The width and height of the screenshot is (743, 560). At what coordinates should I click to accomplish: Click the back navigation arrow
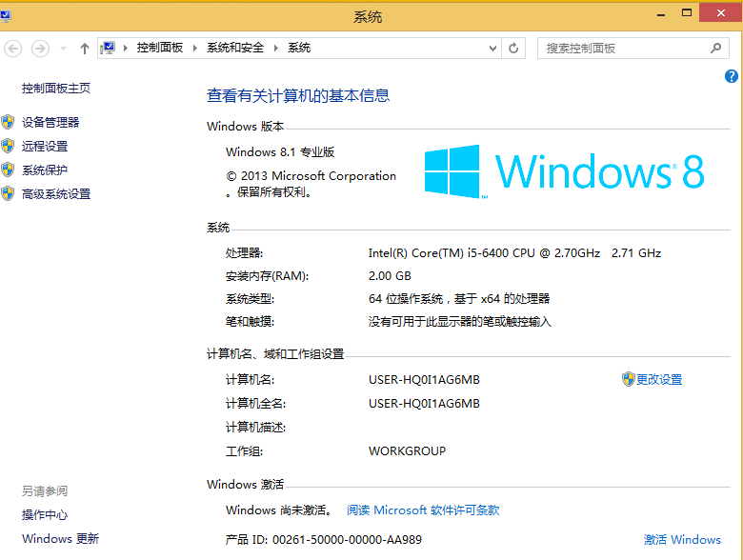pyautogui.click(x=13, y=48)
